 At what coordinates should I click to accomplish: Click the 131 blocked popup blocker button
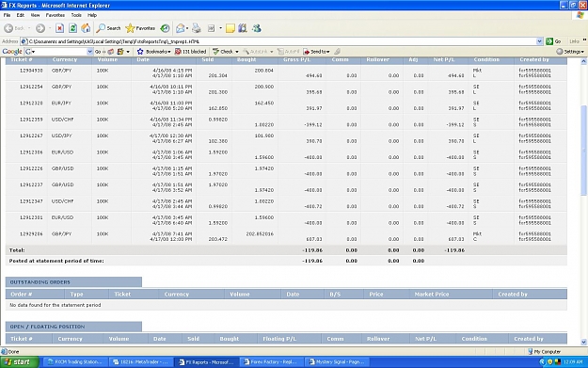pyautogui.click(x=190, y=52)
